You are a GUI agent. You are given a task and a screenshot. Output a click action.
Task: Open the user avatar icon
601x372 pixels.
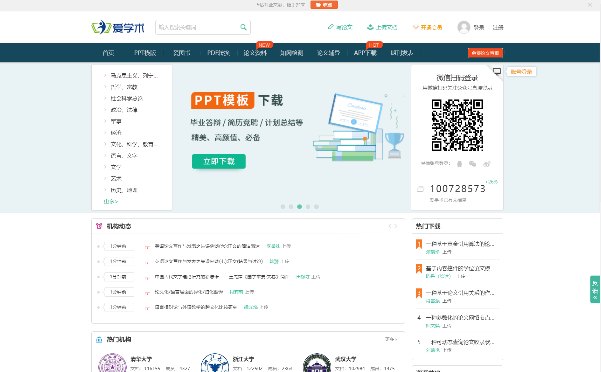pyautogui.click(x=463, y=27)
